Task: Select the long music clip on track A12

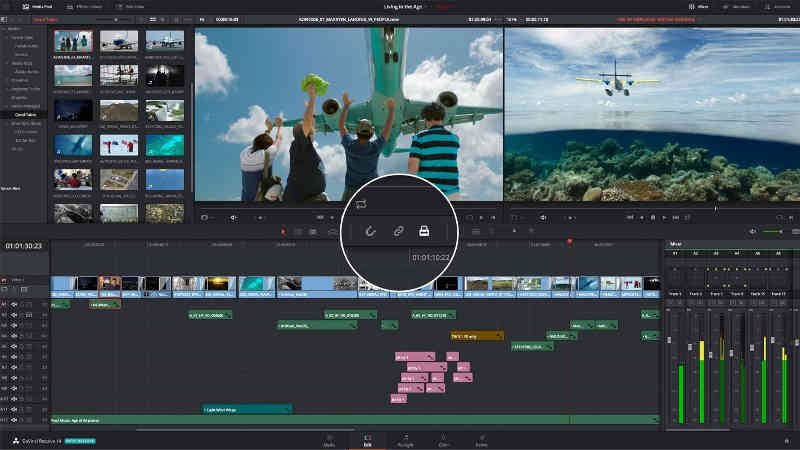Action: [x=355, y=420]
